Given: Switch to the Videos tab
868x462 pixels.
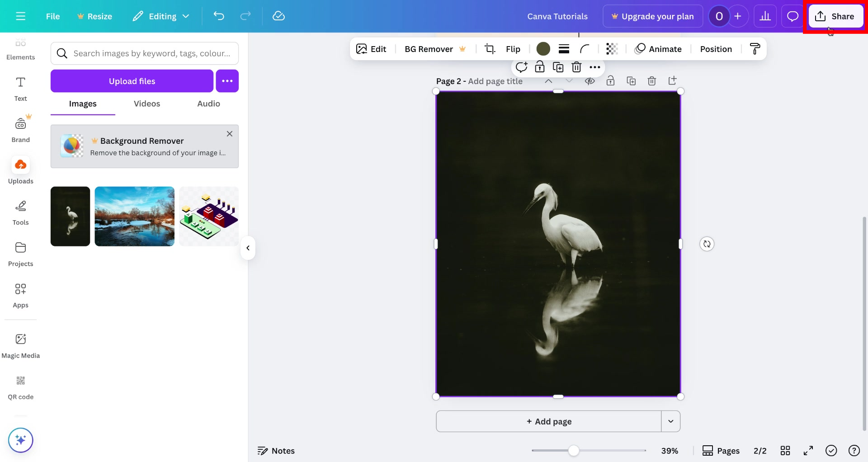Looking at the screenshot, I should [146, 104].
